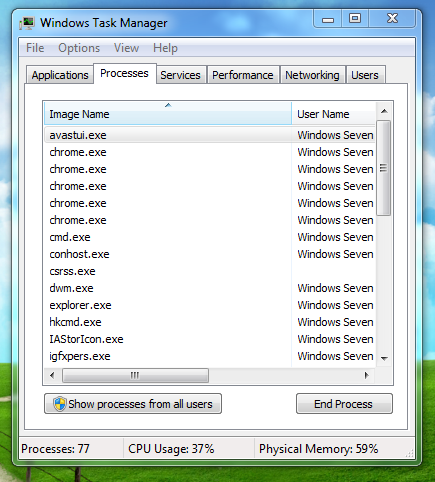Click the vertical scrollbar thumb
The image size is (435, 482).
(x=384, y=168)
